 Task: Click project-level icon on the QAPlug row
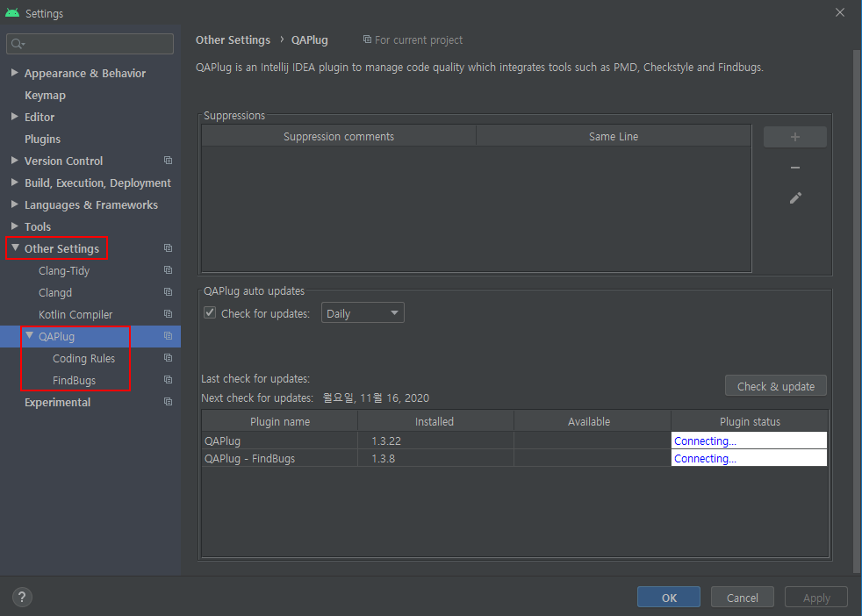pyautogui.click(x=169, y=336)
